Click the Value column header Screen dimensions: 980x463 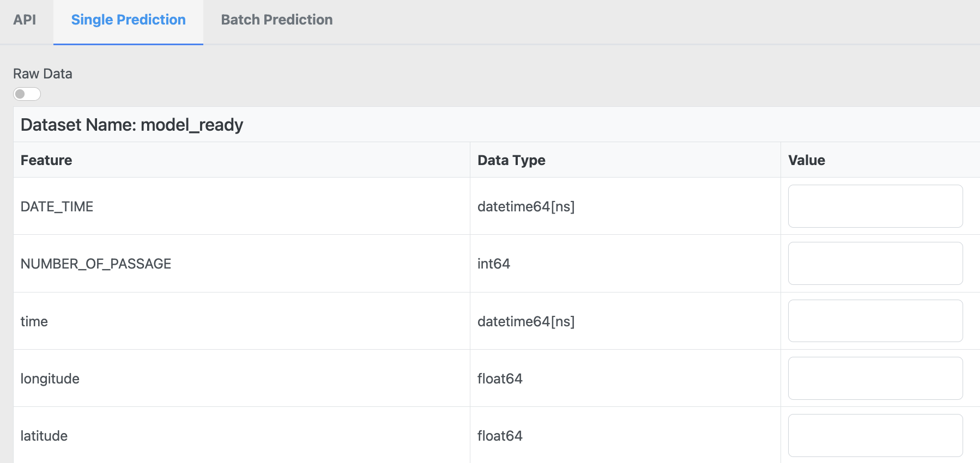click(x=806, y=160)
